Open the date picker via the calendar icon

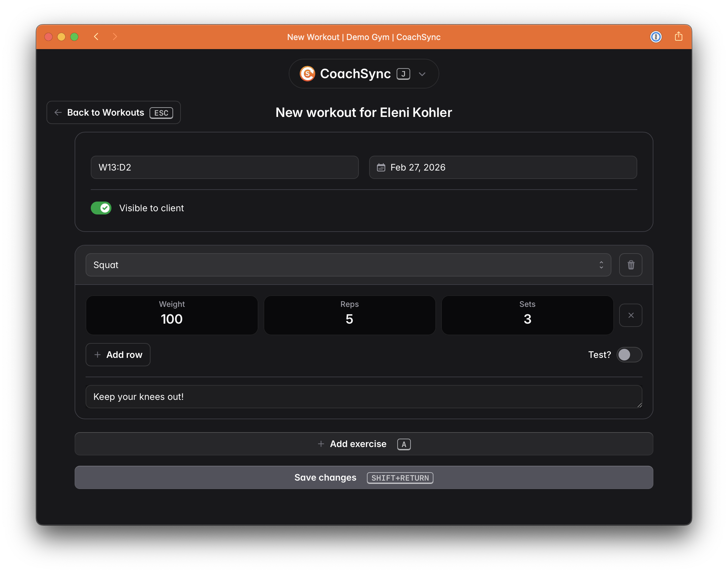coord(381,167)
